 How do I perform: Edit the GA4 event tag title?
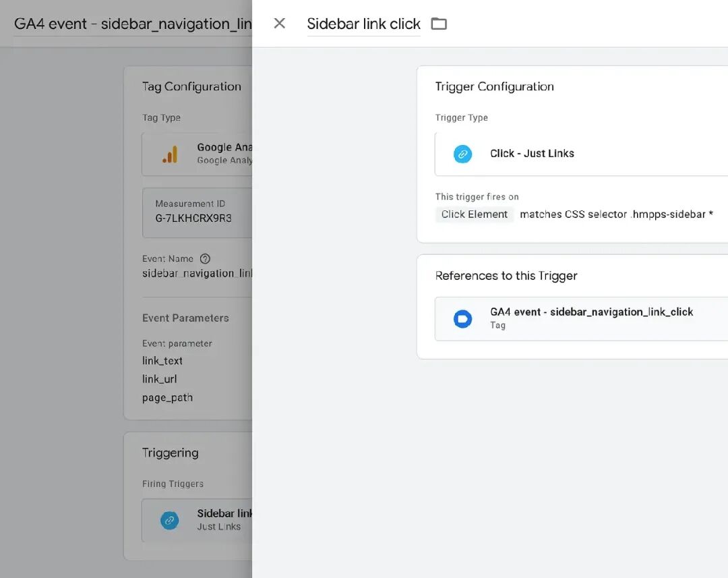(x=132, y=24)
